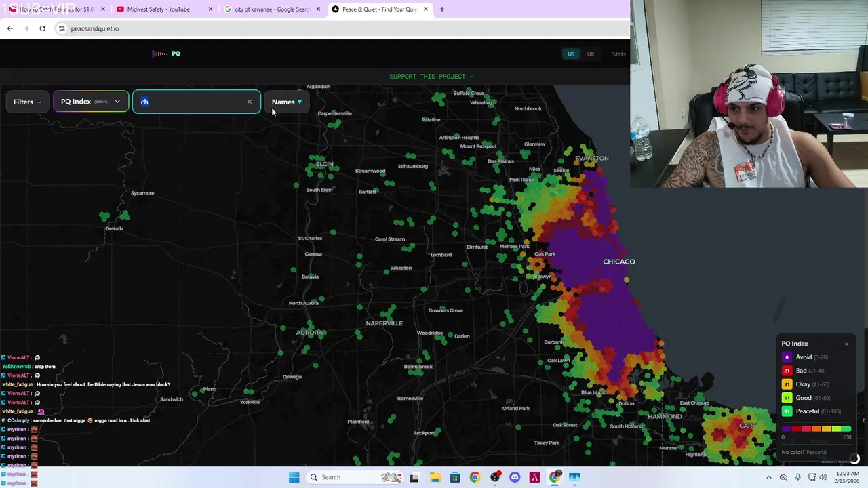Viewport: 868px width, 488px height.
Task: Open Discord from the taskbar
Action: click(x=515, y=477)
